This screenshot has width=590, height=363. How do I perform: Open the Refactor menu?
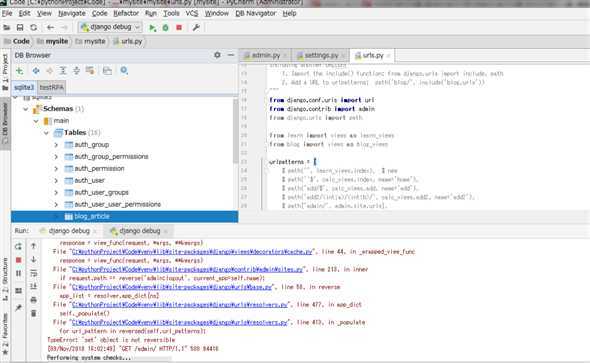(126, 13)
